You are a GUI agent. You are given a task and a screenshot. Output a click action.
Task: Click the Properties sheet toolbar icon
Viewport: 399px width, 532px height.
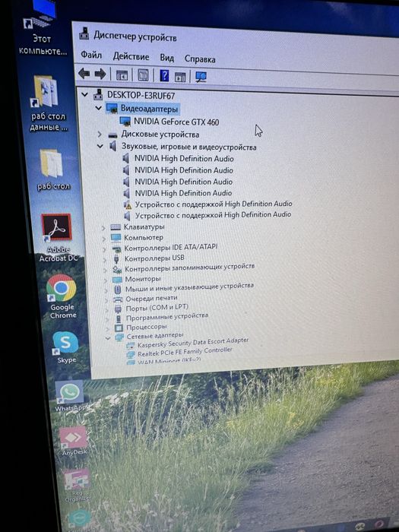pyautogui.click(x=143, y=75)
